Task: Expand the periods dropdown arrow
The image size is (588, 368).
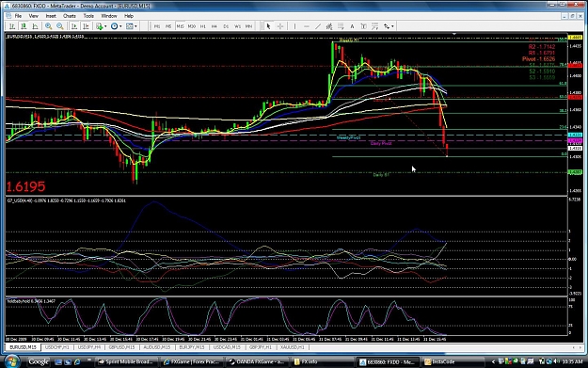Action: point(120,26)
